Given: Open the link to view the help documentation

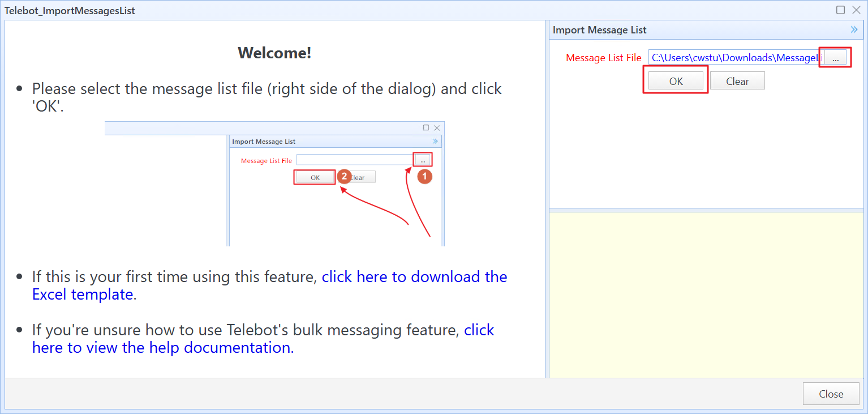Looking at the screenshot, I should tap(263, 339).
